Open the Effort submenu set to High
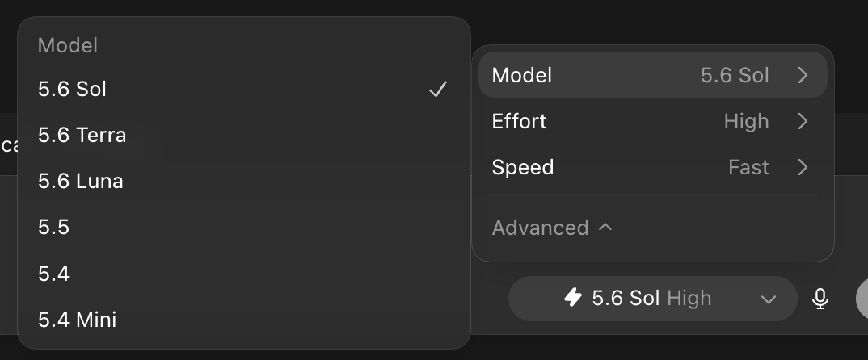The width and height of the screenshot is (868, 360). tap(653, 121)
